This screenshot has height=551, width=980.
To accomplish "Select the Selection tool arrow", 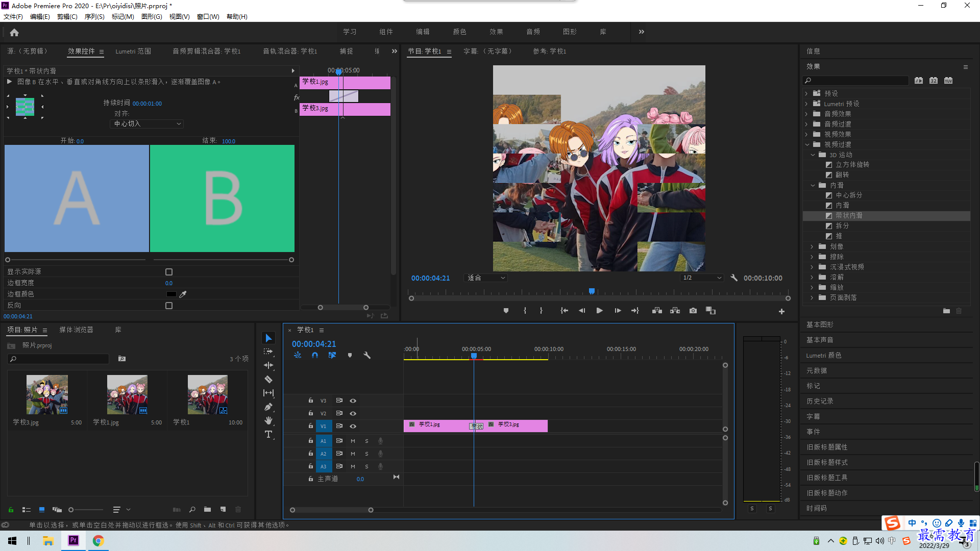I will (268, 338).
